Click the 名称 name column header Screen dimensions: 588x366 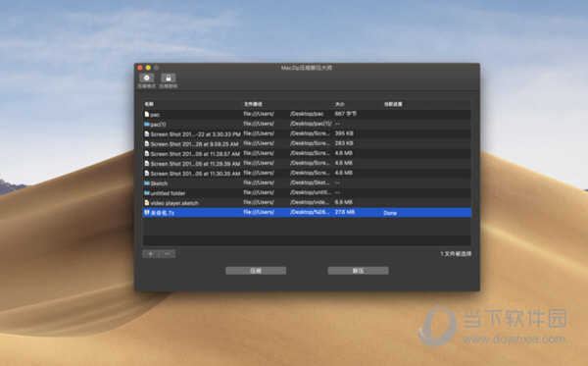(x=149, y=104)
